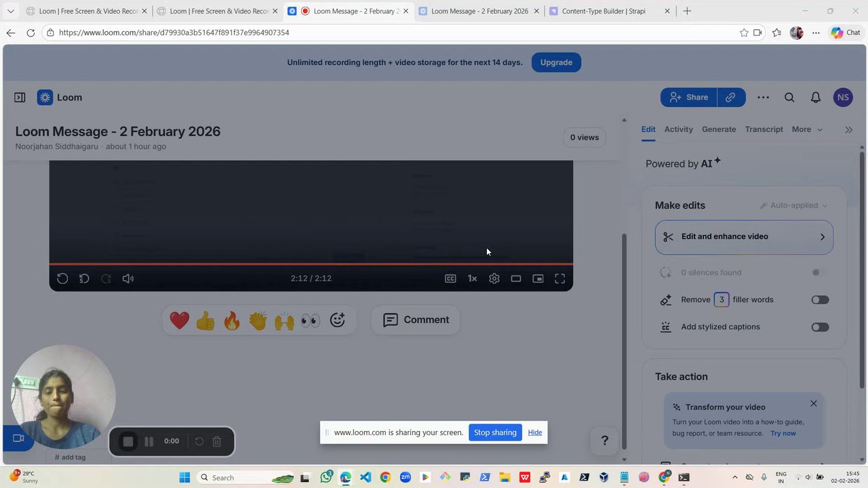Image resolution: width=868 pixels, height=488 pixels.
Task: React with clapping hands emoji
Action: [x=258, y=320]
